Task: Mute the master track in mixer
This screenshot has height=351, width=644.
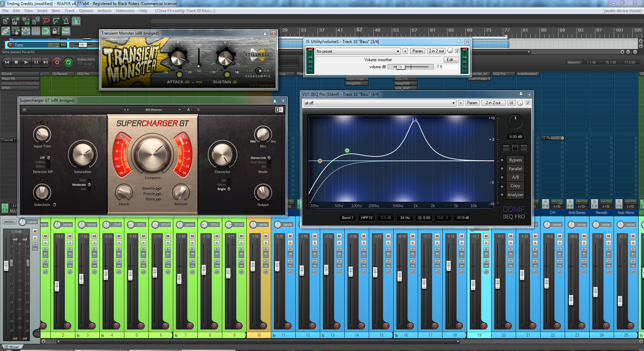Action: (35, 231)
